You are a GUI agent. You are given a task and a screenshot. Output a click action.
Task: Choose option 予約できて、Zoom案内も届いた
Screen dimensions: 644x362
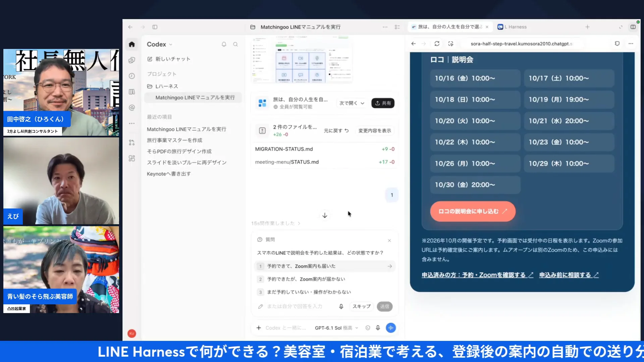(325, 266)
